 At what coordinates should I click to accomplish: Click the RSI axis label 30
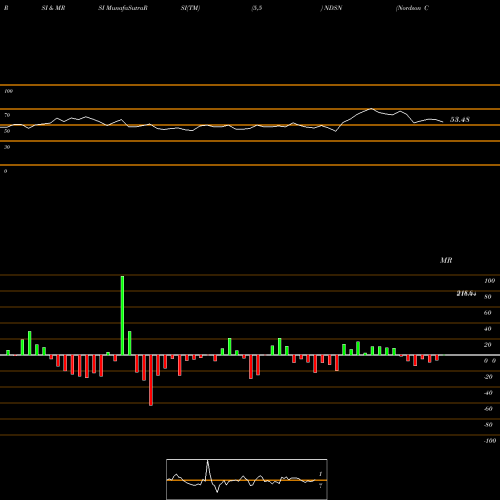tap(7, 147)
